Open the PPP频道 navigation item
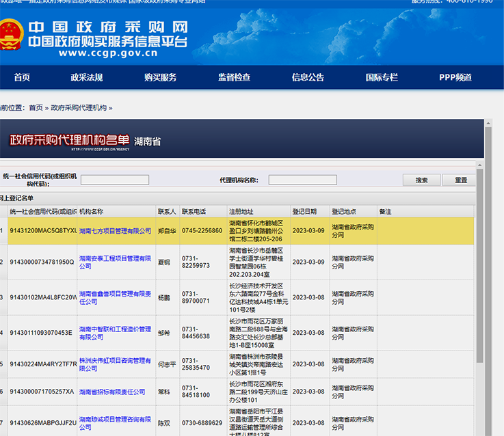The width and height of the screenshot is (504, 436). pyautogui.click(x=455, y=77)
